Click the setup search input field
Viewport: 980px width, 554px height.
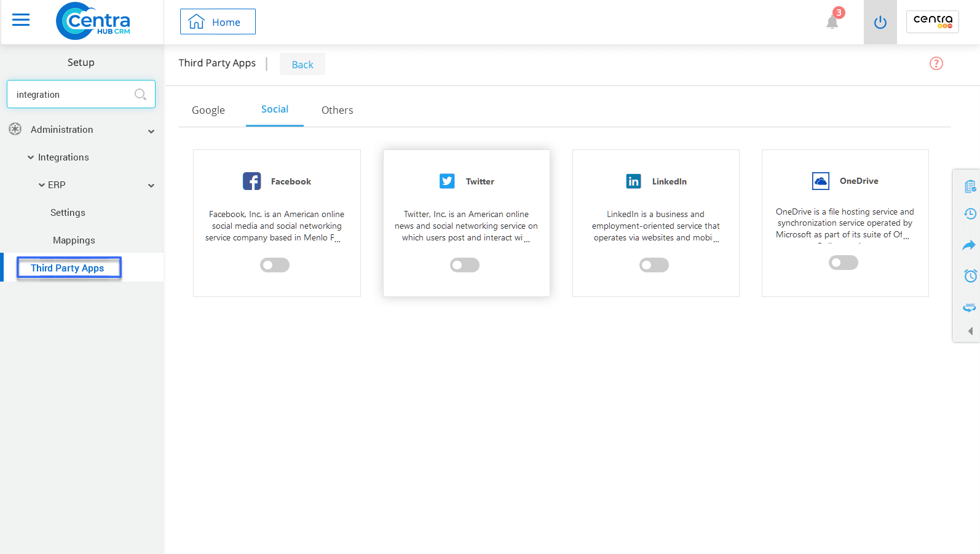pos(81,94)
